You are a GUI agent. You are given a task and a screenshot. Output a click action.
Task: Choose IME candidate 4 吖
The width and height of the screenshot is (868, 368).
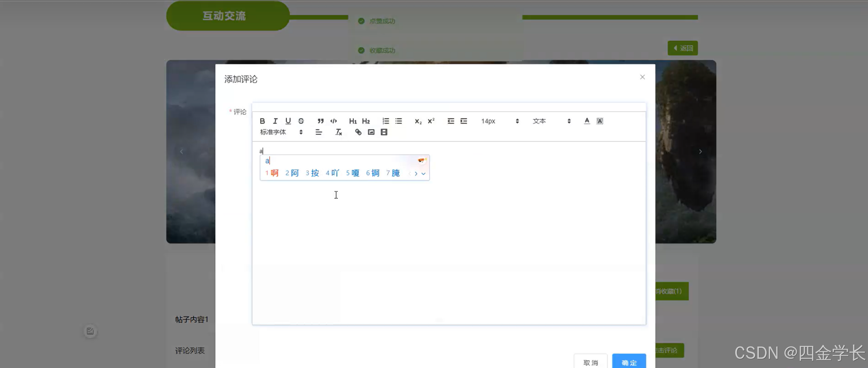coord(332,173)
